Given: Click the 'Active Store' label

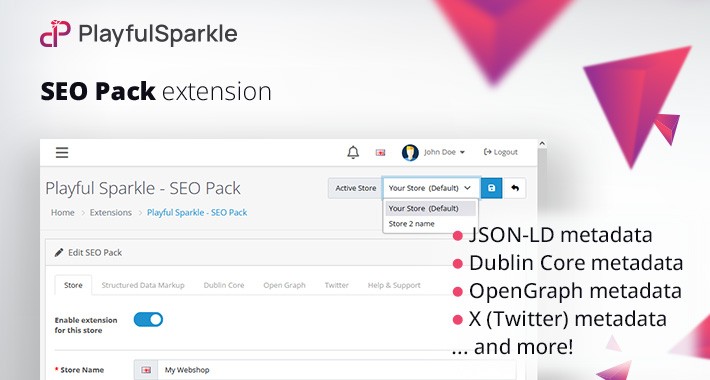Looking at the screenshot, I should 355,188.
